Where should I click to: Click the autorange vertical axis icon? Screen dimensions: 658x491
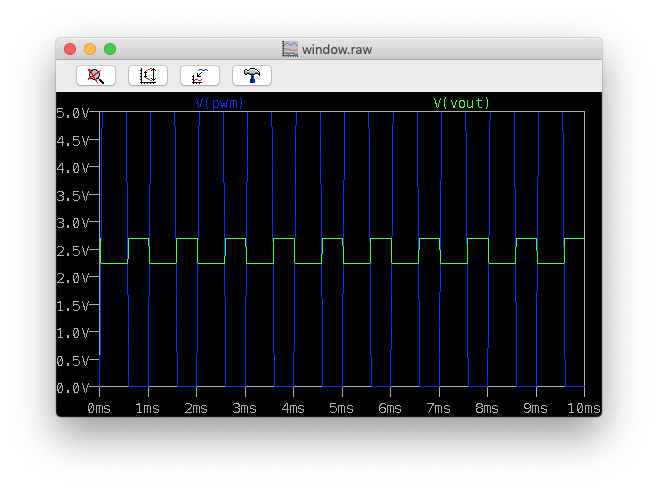[148, 76]
